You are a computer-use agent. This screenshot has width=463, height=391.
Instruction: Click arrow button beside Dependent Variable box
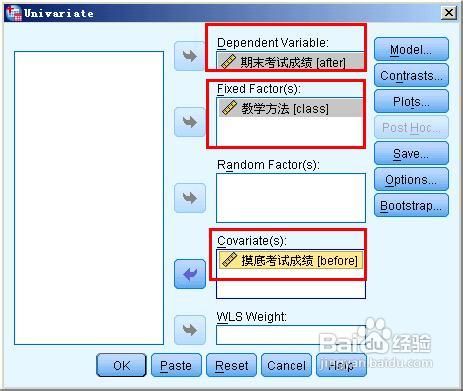189,56
